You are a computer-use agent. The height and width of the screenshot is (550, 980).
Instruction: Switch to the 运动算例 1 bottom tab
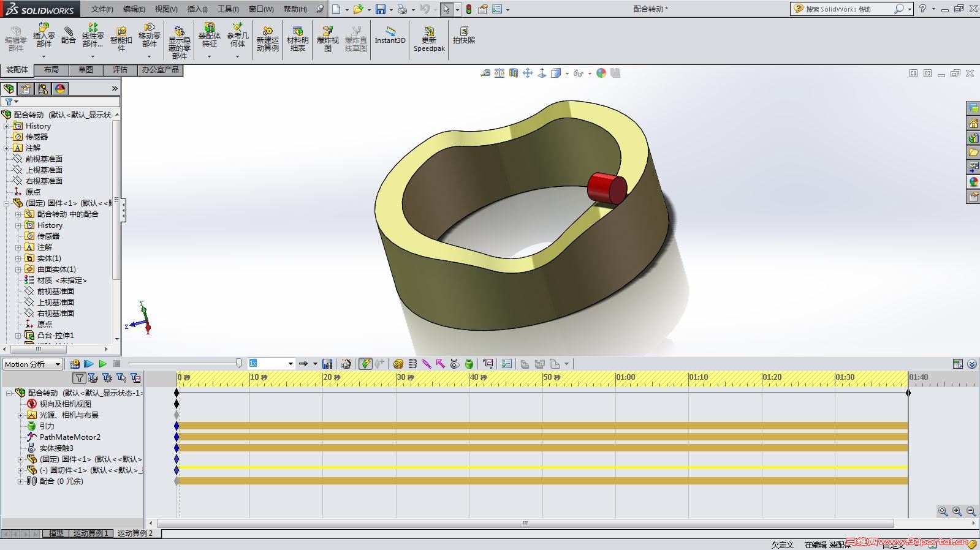91,533
